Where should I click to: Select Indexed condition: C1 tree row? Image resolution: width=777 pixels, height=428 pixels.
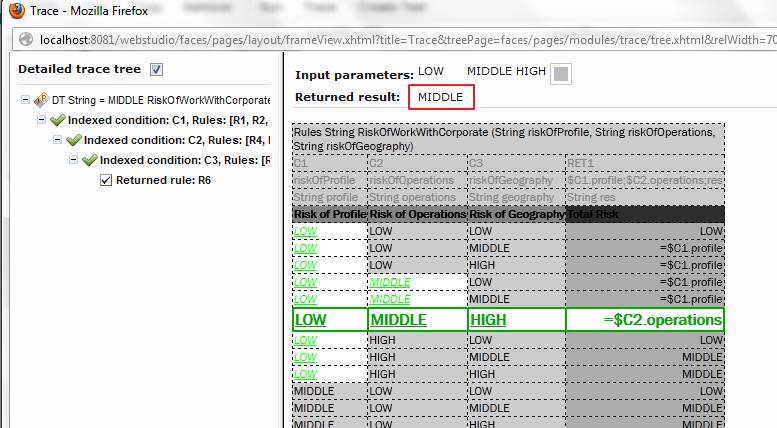tap(168, 120)
